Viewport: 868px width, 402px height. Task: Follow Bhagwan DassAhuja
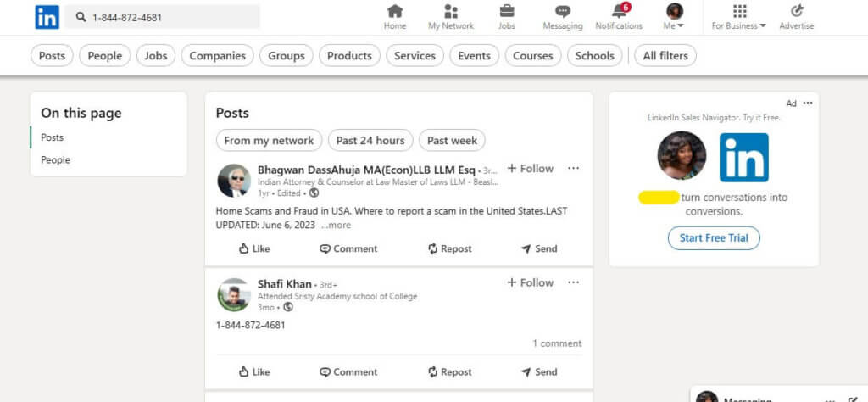tap(531, 168)
